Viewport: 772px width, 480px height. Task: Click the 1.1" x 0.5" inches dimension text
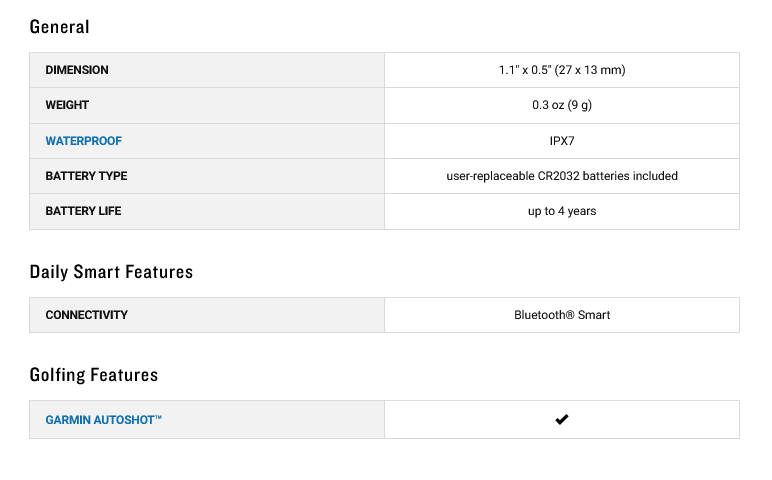pyautogui.click(x=524, y=70)
